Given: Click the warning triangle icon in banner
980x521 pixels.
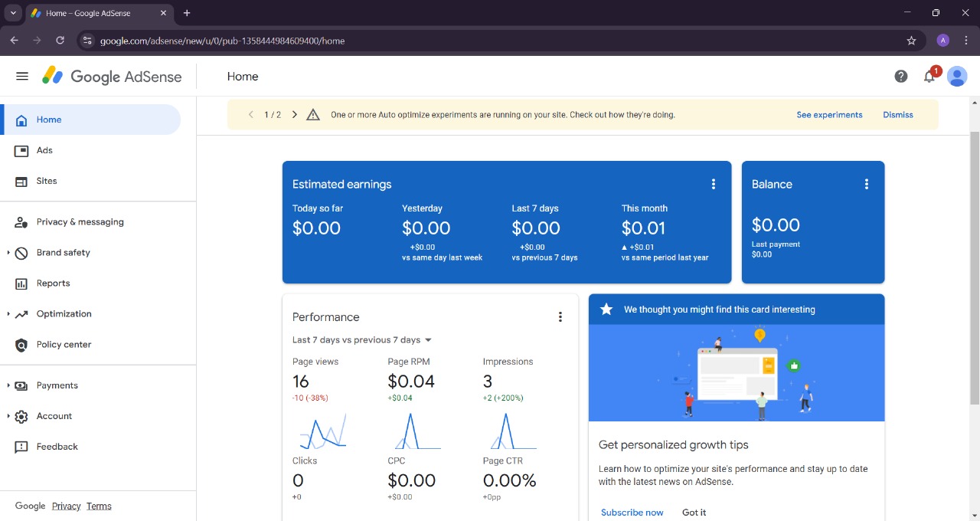Looking at the screenshot, I should pos(313,115).
